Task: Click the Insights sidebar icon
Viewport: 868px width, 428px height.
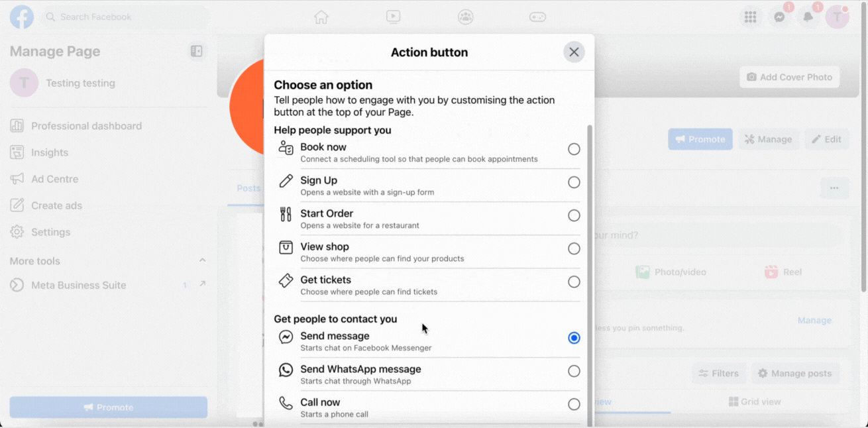Action: point(17,152)
